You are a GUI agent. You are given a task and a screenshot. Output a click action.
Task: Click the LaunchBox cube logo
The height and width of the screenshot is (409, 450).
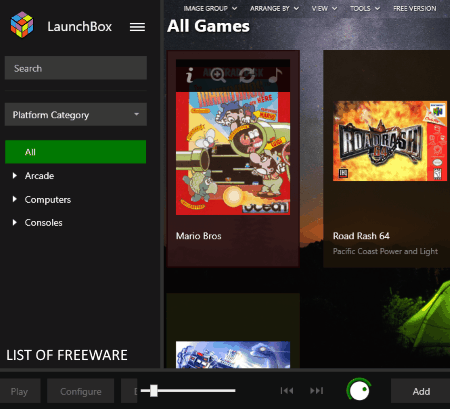tap(22, 25)
